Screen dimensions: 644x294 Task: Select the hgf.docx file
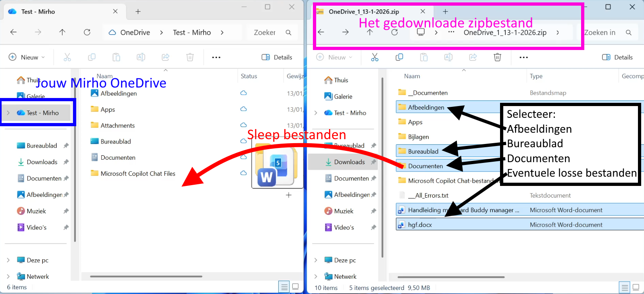point(420,225)
